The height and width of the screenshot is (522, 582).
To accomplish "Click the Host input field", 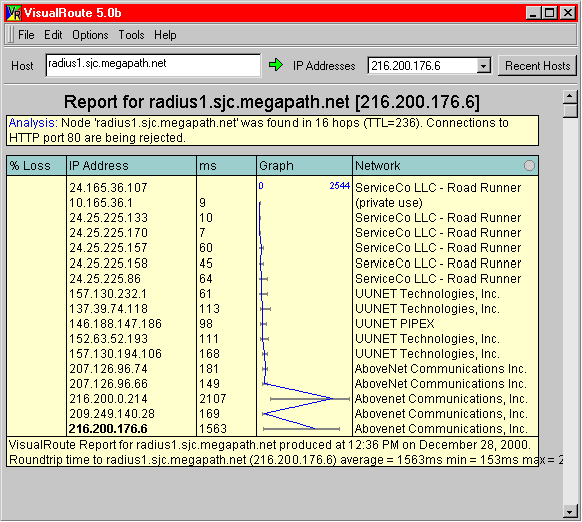I will click(153, 65).
